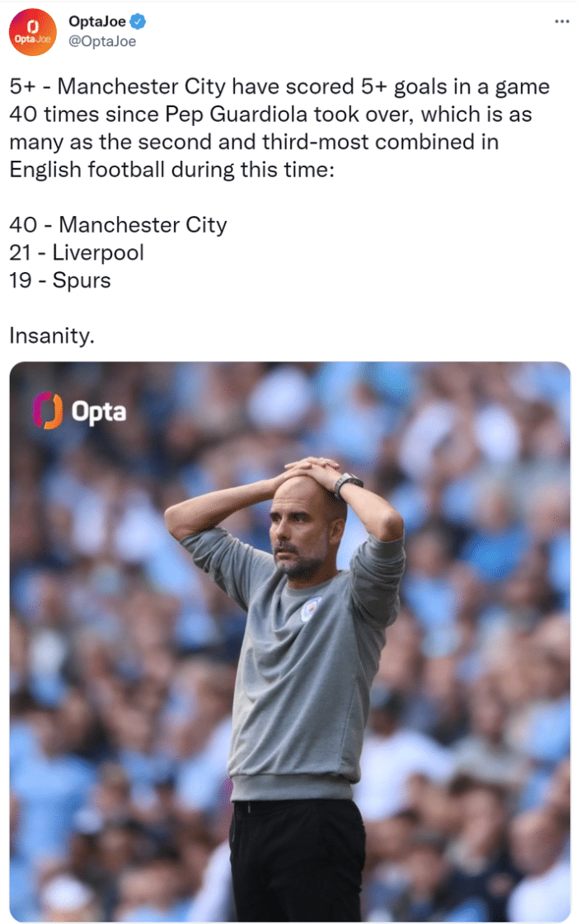577x924 pixels.
Task: Click the "40 - Manchester City" line
Action: tap(118, 225)
